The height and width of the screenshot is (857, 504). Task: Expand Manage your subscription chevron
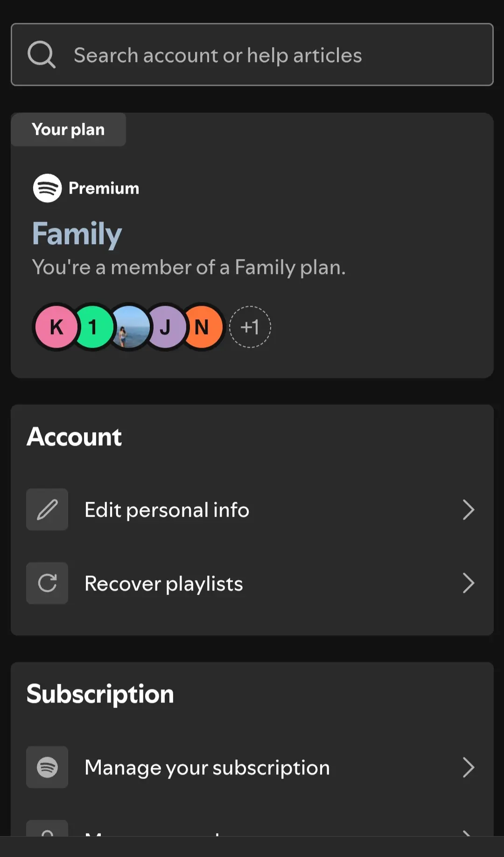468,767
